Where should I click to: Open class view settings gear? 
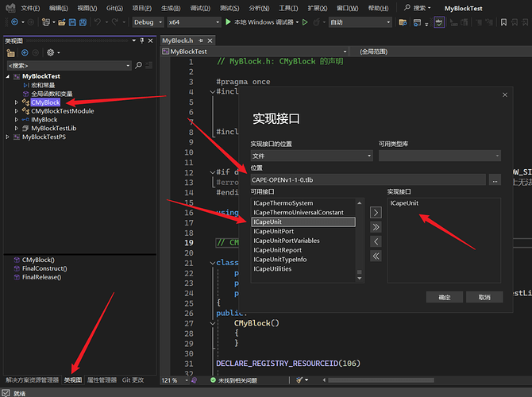pos(51,52)
